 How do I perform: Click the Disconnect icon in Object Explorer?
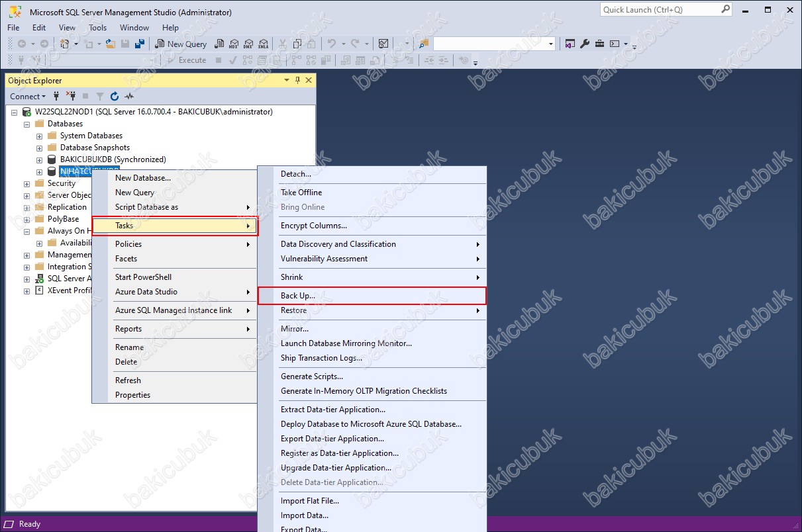(x=71, y=96)
